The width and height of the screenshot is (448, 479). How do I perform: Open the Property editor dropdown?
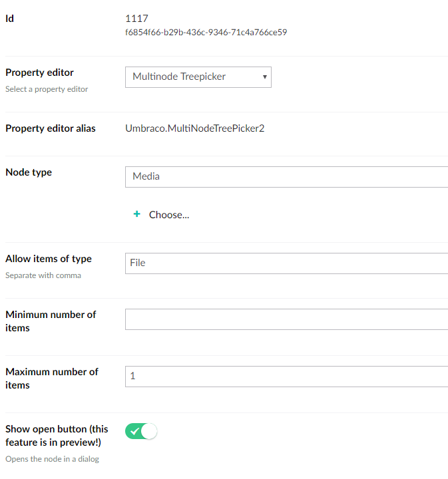[198, 77]
